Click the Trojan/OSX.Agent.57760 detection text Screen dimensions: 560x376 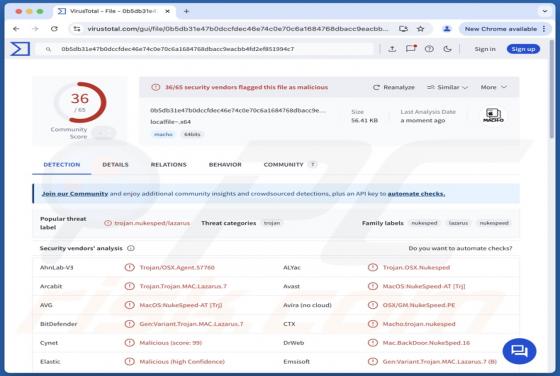click(x=177, y=267)
